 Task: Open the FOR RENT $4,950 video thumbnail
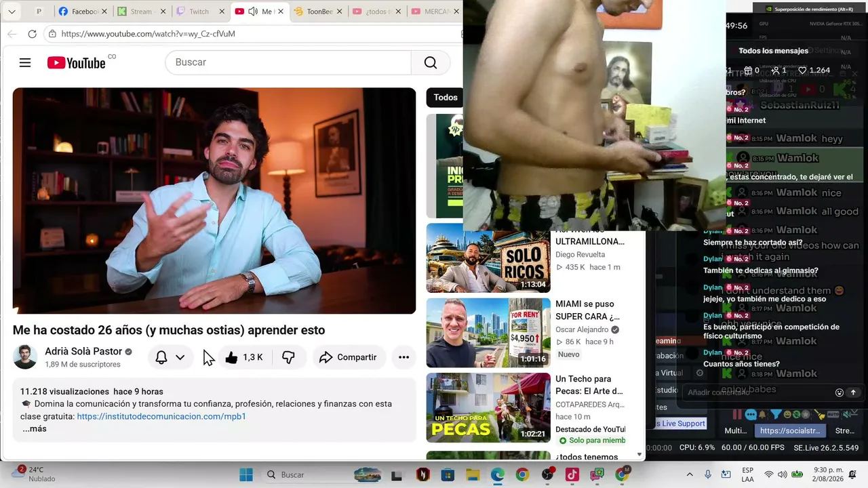click(x=488, y=333)
